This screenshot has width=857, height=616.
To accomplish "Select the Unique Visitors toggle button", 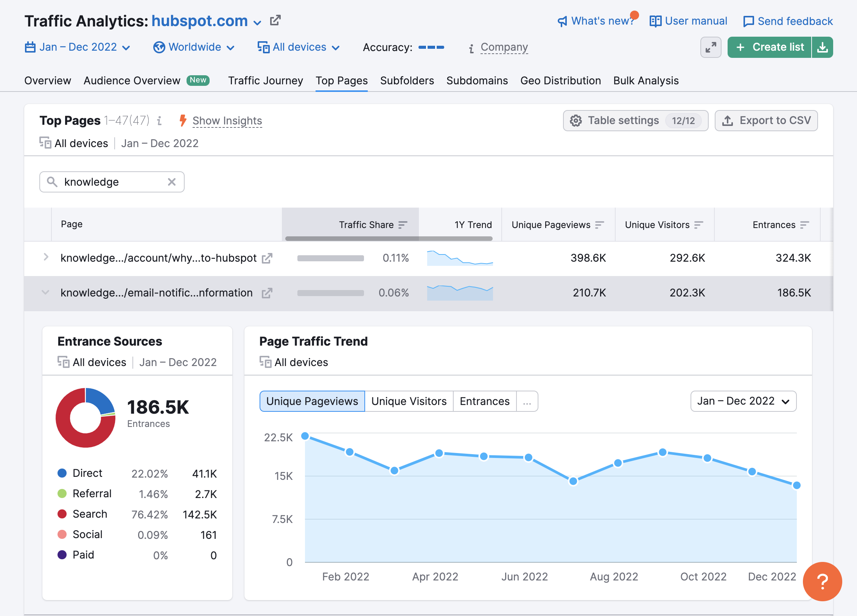I will point(409,401).
